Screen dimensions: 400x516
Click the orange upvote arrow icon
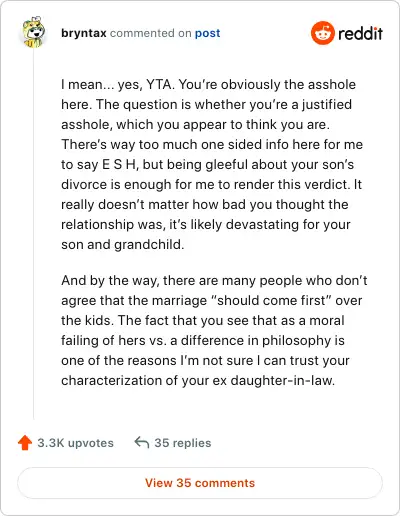point(25,443)
